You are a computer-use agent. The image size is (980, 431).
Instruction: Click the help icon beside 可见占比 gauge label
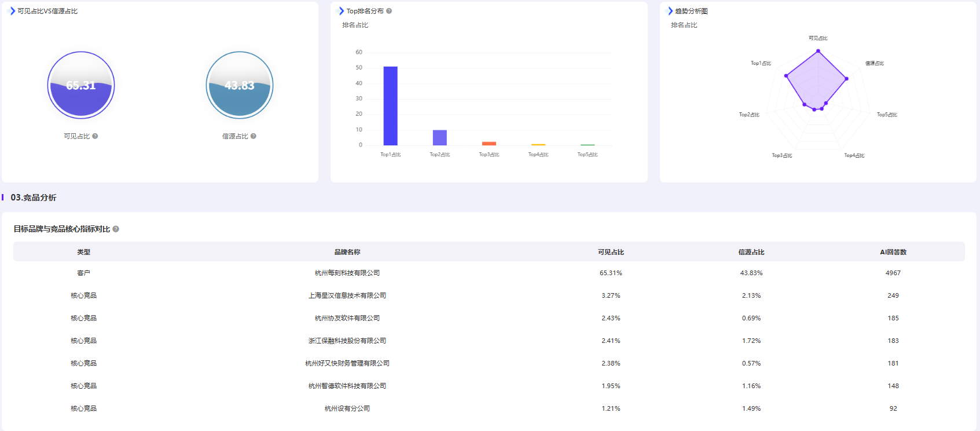click(95, 136)
